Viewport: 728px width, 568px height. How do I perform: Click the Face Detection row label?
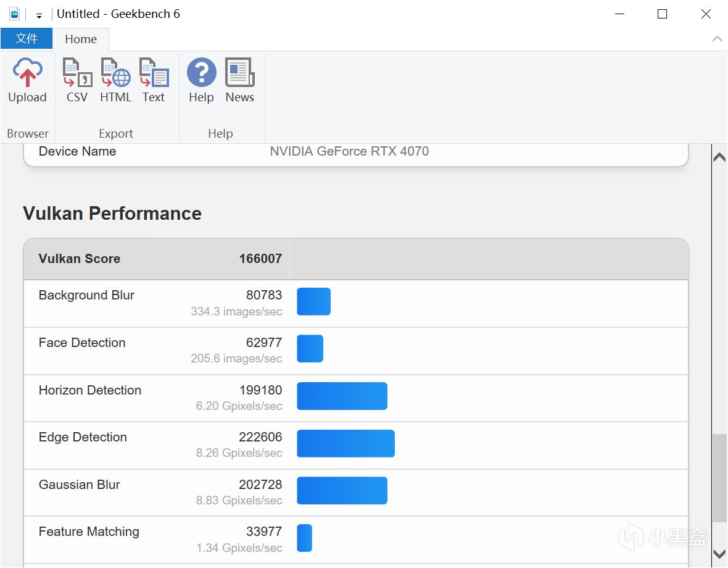[82, 342]
